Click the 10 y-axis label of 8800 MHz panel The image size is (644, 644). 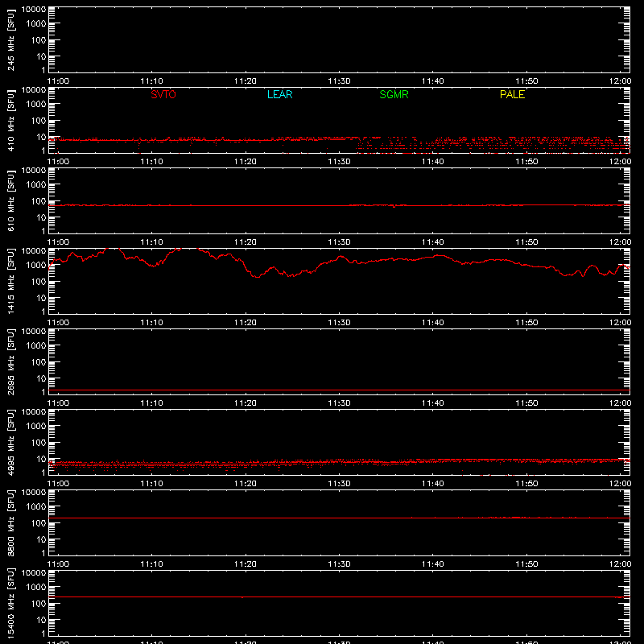click(42, 539)
